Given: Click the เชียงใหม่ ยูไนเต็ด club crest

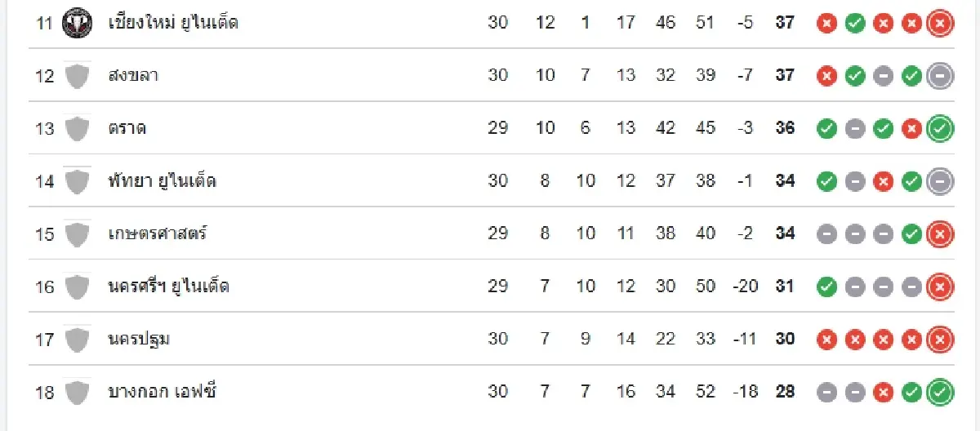Looking at the screenshot, I should pyautogui.click(x=77, y=22).
